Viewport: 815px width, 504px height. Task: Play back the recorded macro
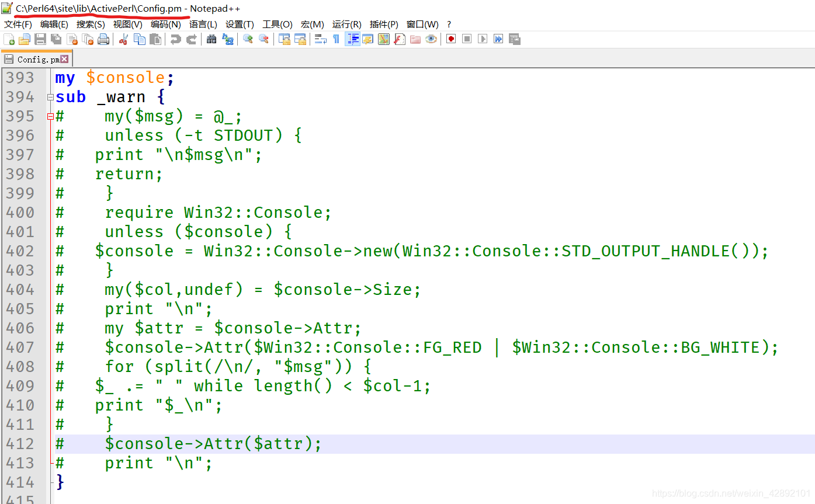[483, 39]
